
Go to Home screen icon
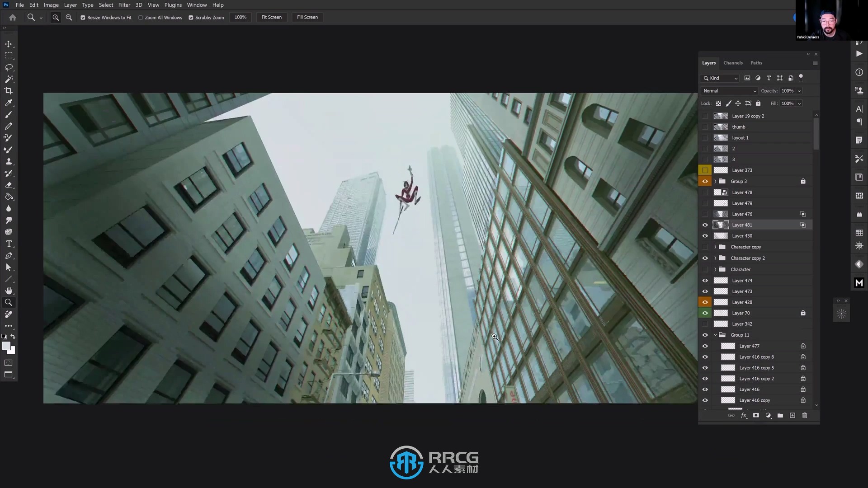(x=13, y=17)
